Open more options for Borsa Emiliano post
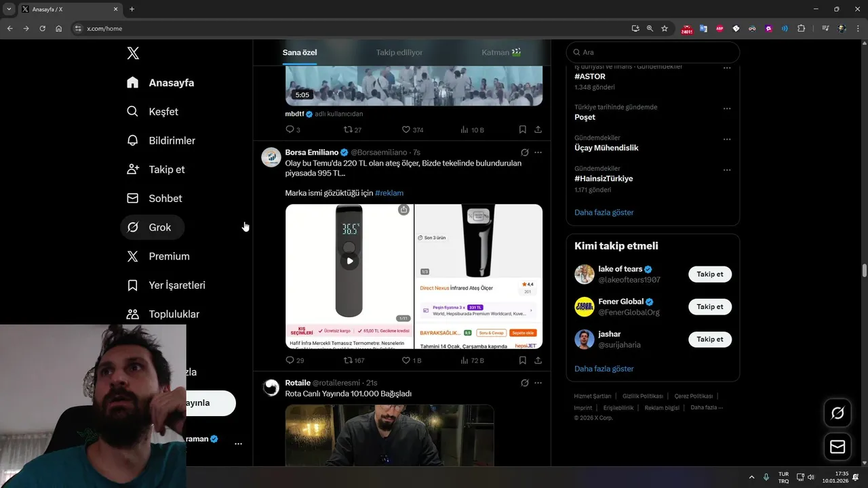This screenshot has height=488, width=868. pyautogui.click(x=538, y=152)
